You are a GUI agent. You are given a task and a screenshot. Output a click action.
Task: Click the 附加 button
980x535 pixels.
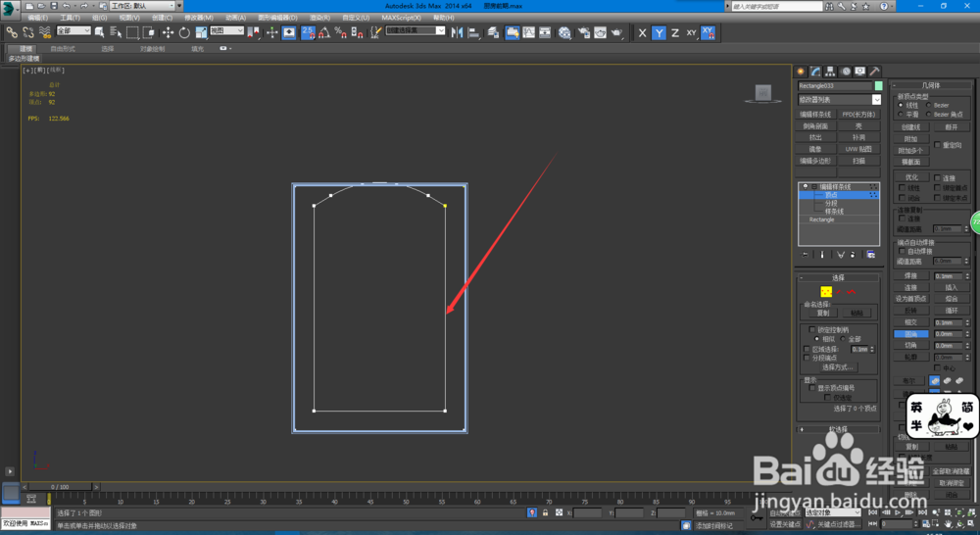(911, 139)
